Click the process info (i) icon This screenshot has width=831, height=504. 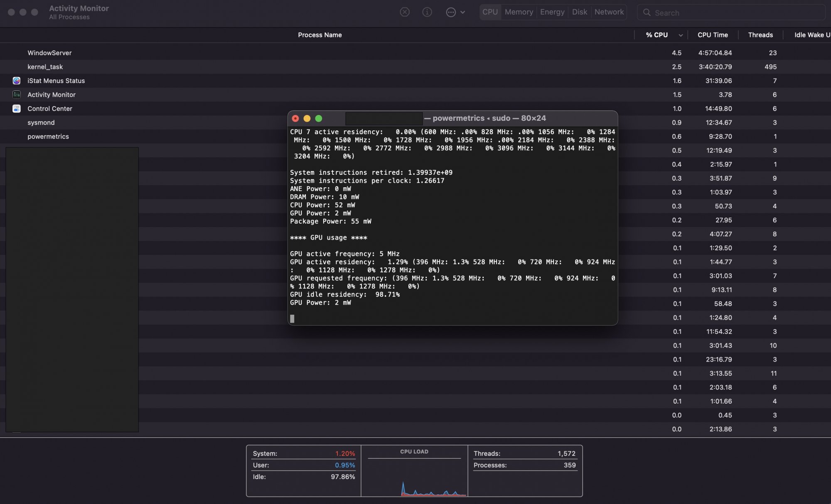(427, 12)
